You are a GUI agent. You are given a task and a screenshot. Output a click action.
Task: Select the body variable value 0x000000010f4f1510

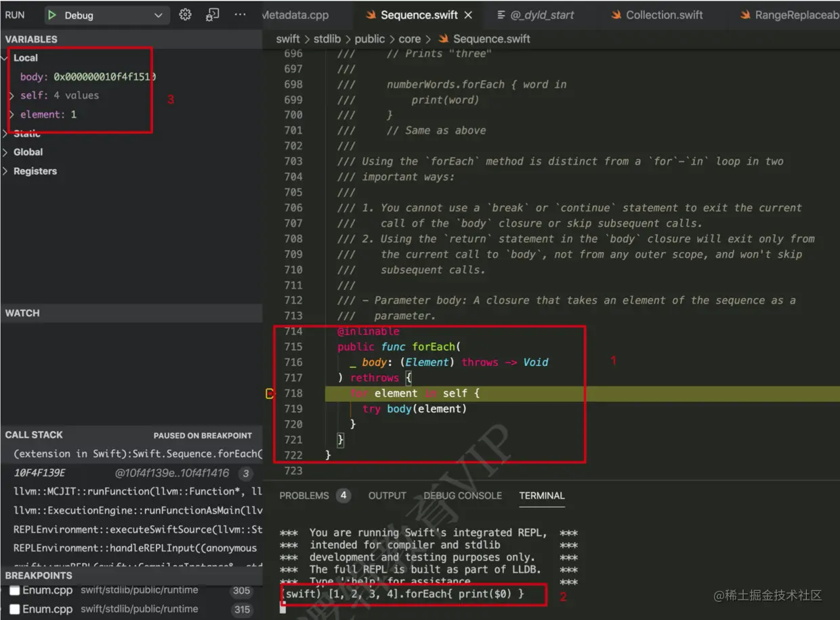pos(105,77)
